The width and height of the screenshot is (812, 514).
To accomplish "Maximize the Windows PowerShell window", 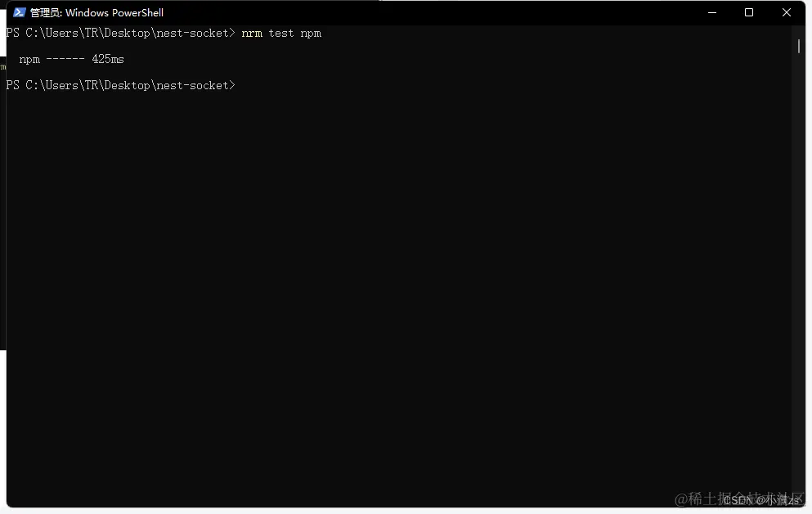I will [x=749, y=12].
